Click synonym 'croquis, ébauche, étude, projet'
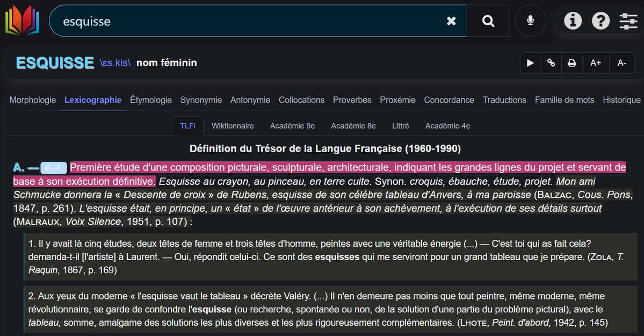Image resolution: width=644 pixels, height=336 pixels. [481, 181]
